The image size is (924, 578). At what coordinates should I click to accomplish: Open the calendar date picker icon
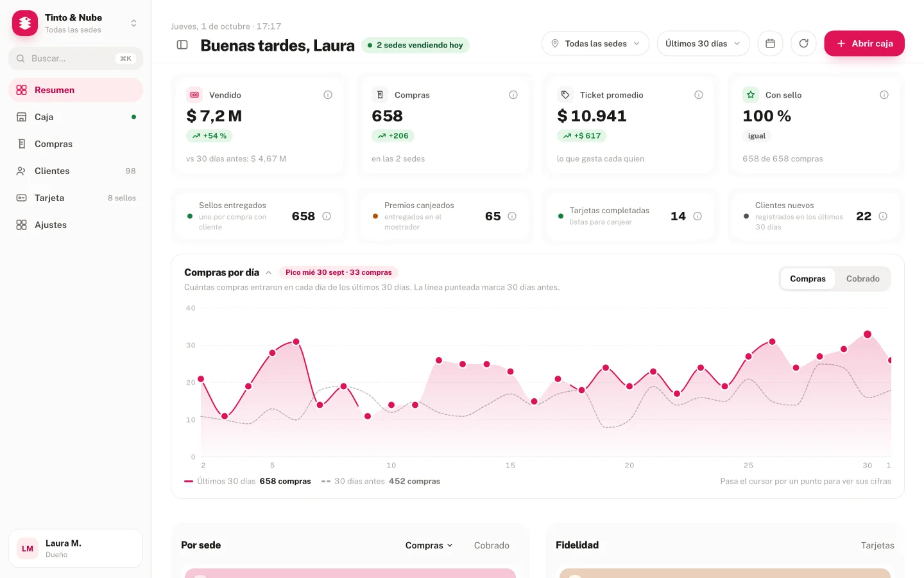pos(770,44)
